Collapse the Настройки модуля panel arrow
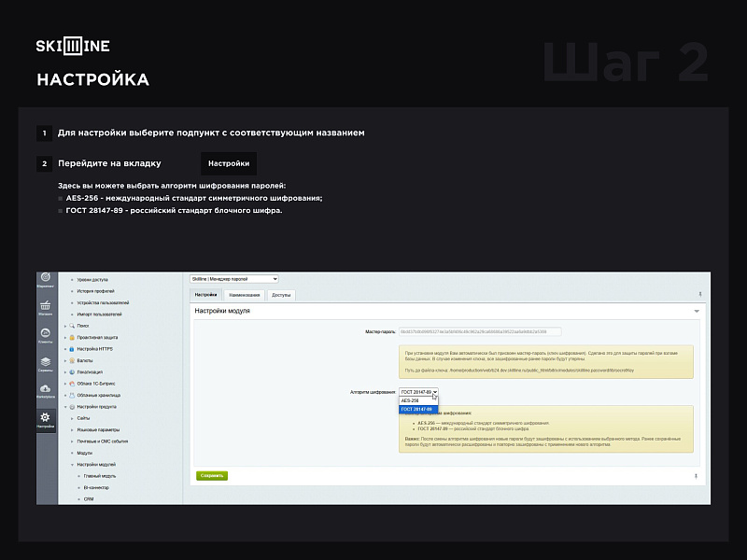This screenshot has width=747, height=560. pos(697,311)
